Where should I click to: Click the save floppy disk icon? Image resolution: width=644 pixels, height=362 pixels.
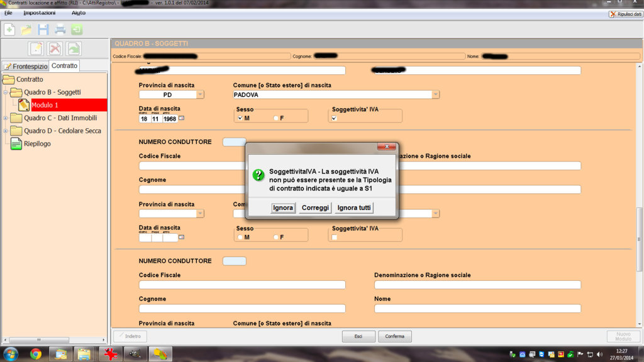pyautogui.click(x=43, y=29)
